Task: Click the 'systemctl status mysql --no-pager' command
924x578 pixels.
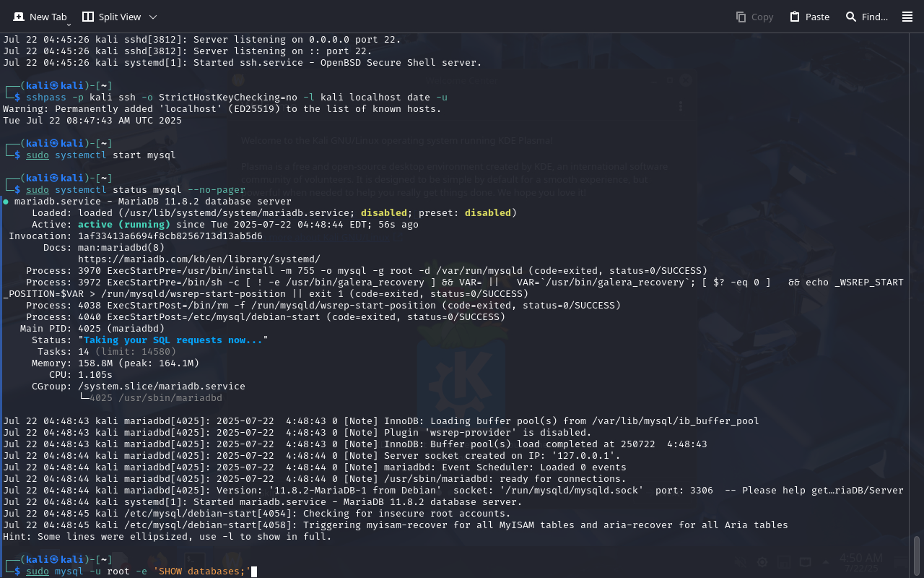Action: point(150,189)
